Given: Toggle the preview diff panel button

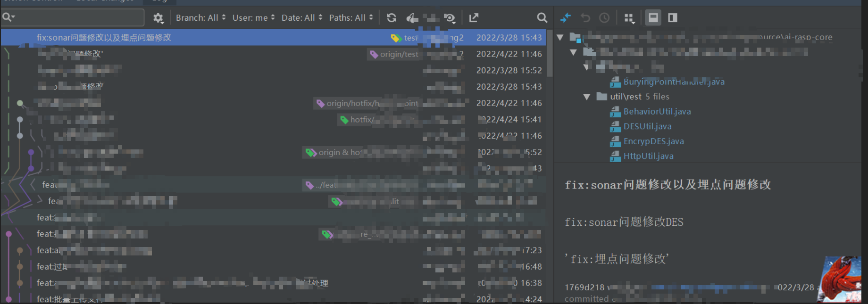Looking at the screenshot, I should click(x=653, y=18).
